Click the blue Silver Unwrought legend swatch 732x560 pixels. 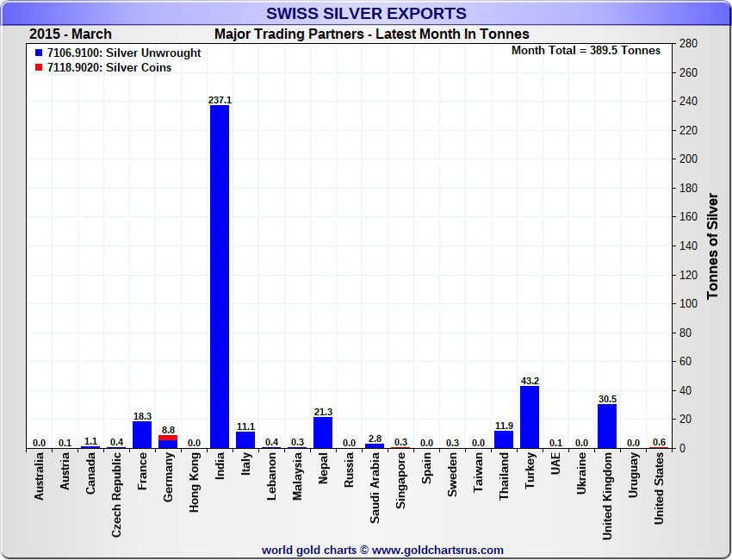coord(39,53)
